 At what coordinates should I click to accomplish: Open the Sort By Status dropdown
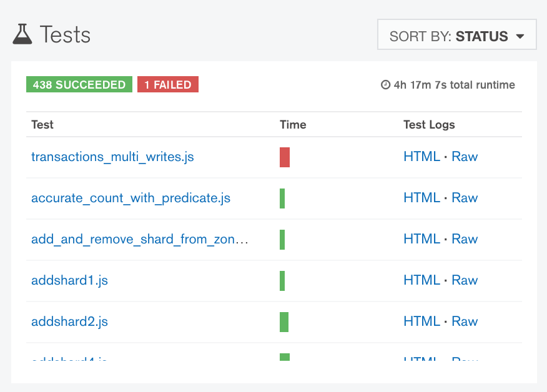coord(456,36)
